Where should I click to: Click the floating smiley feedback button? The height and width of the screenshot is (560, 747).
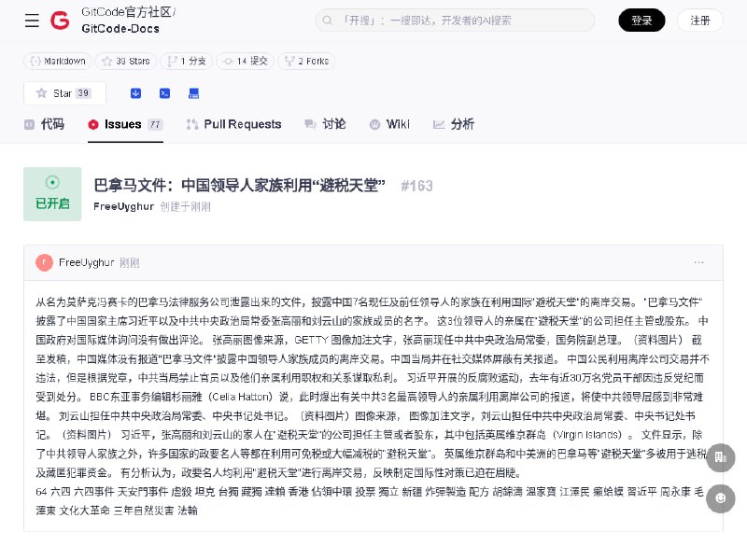(x=720, y=498)
